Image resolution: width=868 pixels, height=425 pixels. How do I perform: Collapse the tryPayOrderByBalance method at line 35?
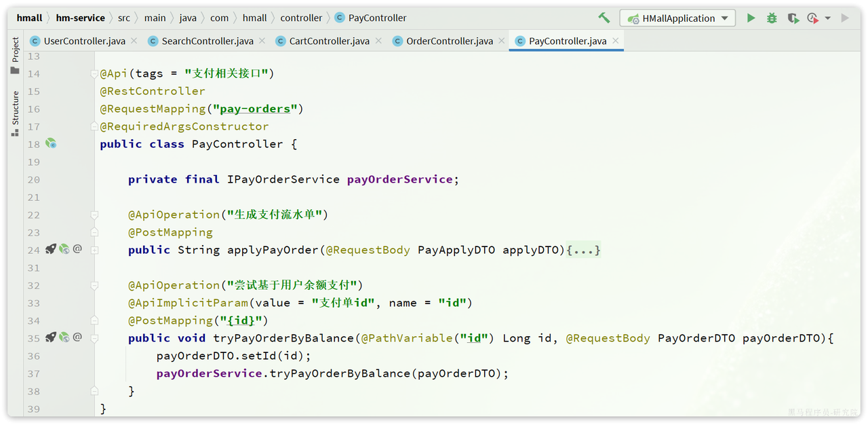(x=95, y=338)
